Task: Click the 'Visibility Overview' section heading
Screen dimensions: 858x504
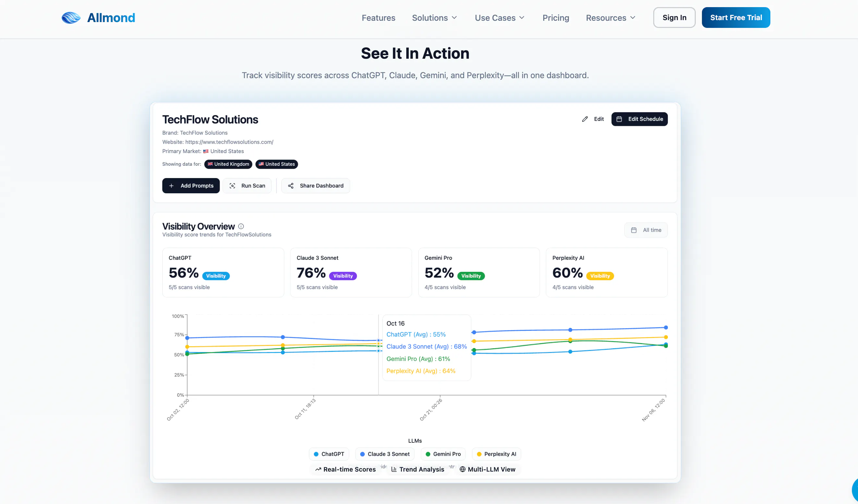Action: pos(199,226)
